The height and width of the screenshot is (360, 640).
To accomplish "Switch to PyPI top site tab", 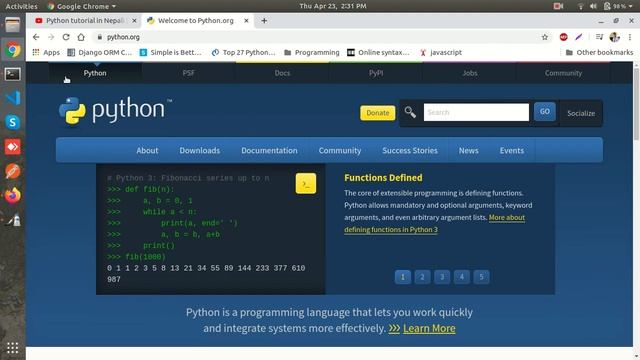I will 376,73.
